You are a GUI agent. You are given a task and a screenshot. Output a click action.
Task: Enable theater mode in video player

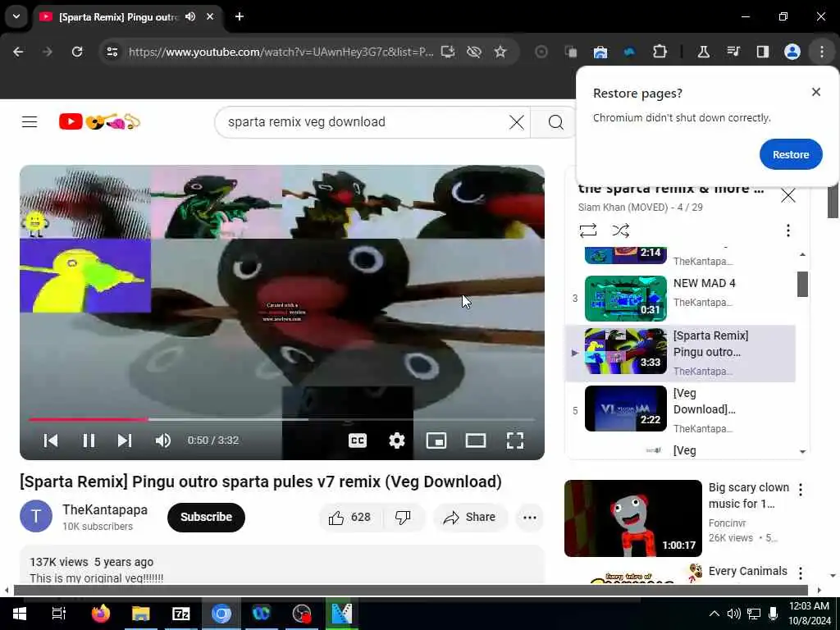coord(475,441)
